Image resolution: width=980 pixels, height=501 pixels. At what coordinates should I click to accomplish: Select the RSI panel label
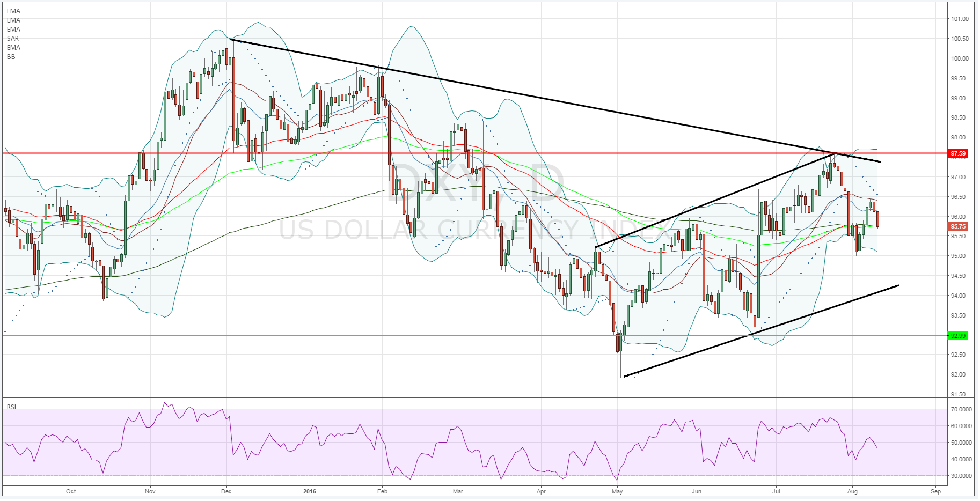click(11, 407)
